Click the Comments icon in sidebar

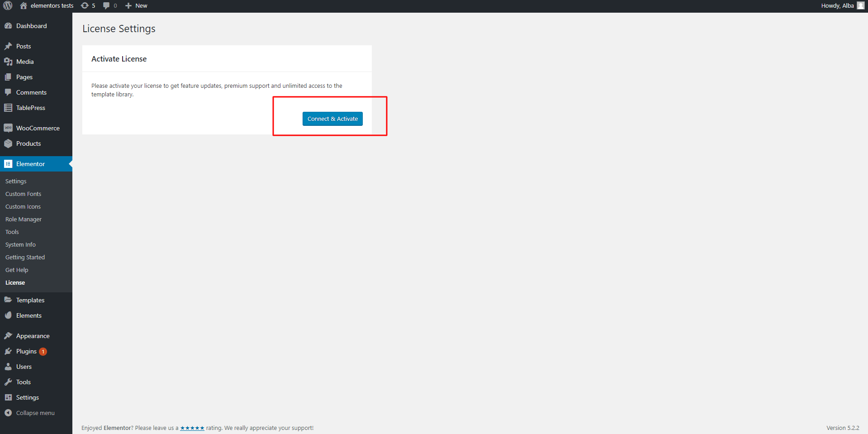click(x=8, y=92)
